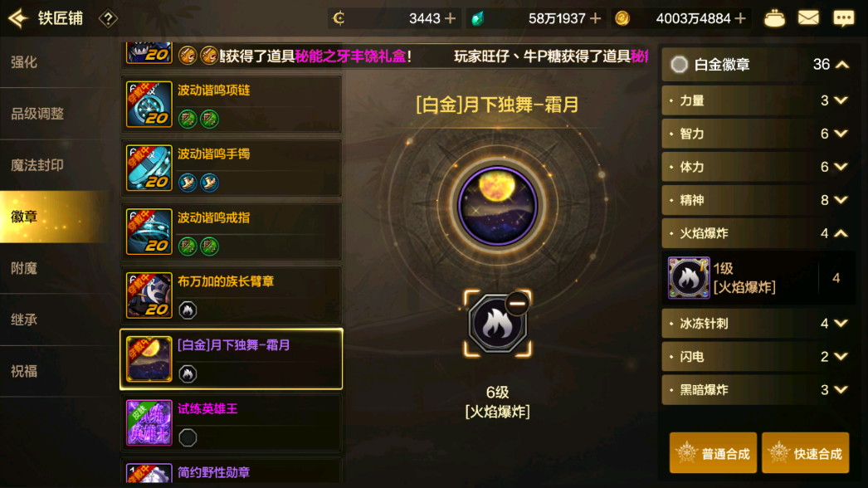Open the chat bubble icon

(844, 18)
